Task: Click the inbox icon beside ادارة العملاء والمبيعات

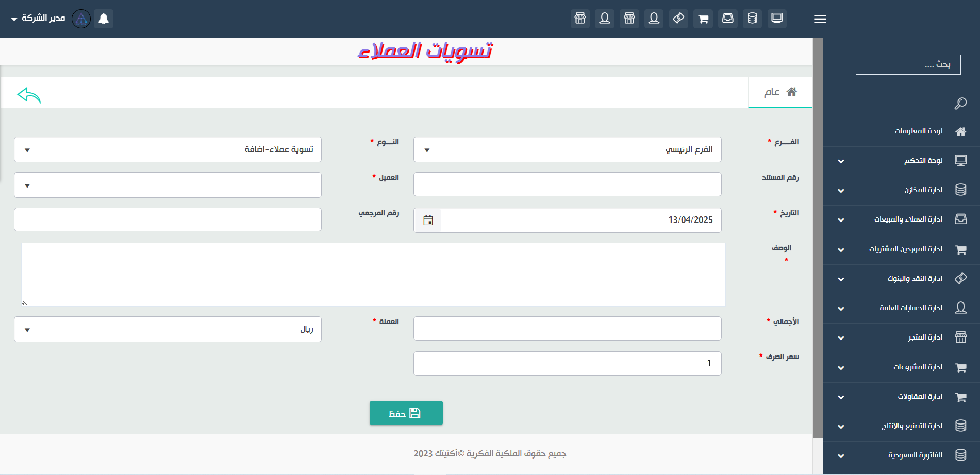Action: click(960, 219)
